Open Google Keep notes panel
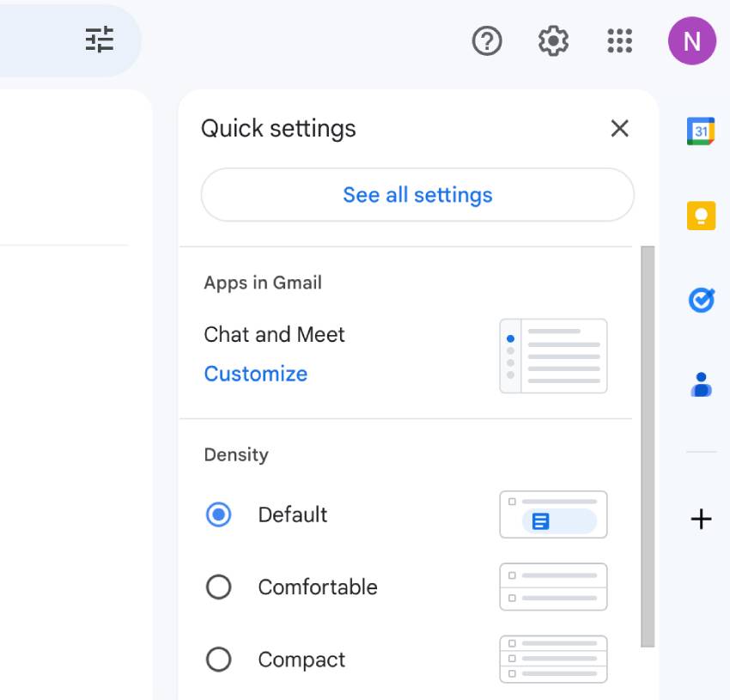Screen dimensions: 730x700 click(701, 216)
